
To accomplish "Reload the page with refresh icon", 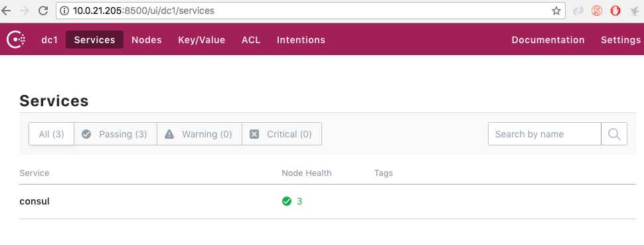I will (43, 11).
